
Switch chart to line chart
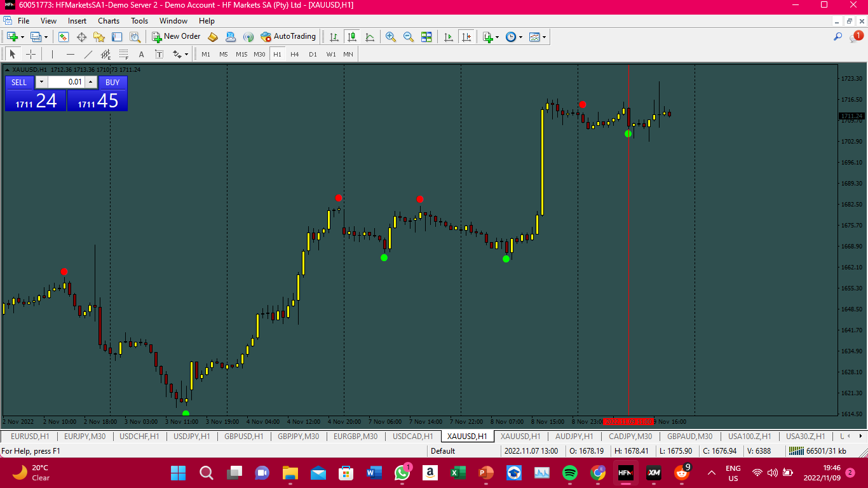(369, 37)
